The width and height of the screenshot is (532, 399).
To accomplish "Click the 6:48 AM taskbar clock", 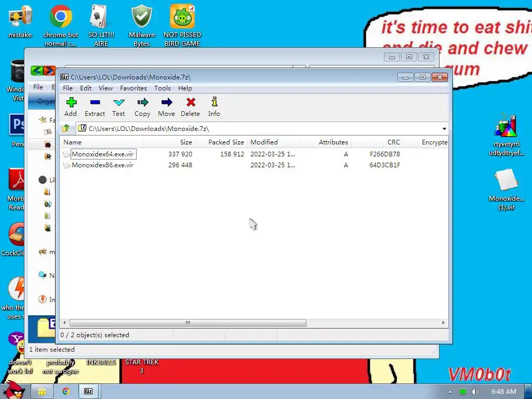I will point(504,392).
